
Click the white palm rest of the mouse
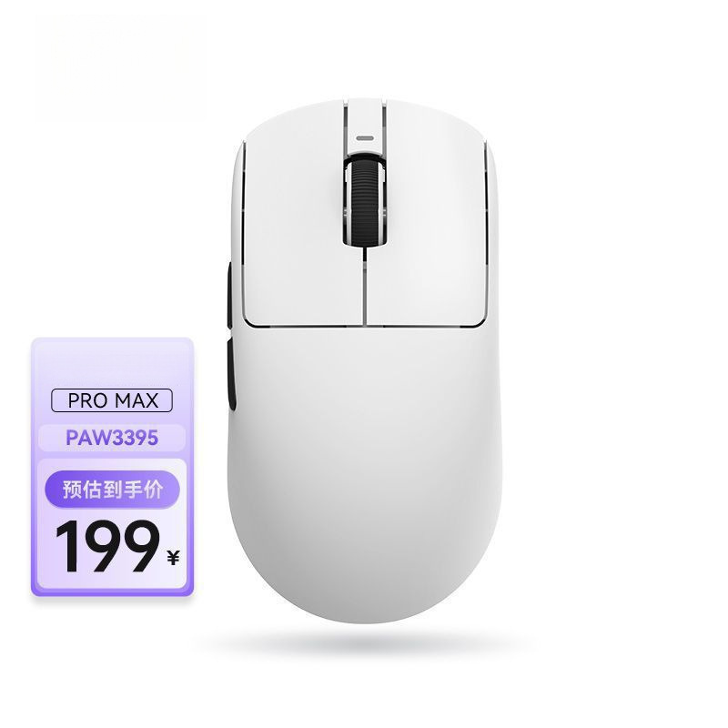[x=365, y=464]
